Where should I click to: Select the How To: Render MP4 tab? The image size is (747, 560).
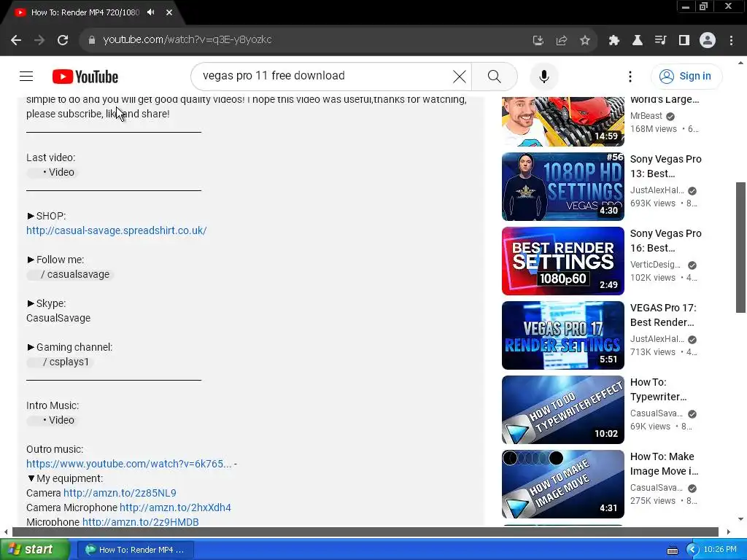tap(85, 12)
